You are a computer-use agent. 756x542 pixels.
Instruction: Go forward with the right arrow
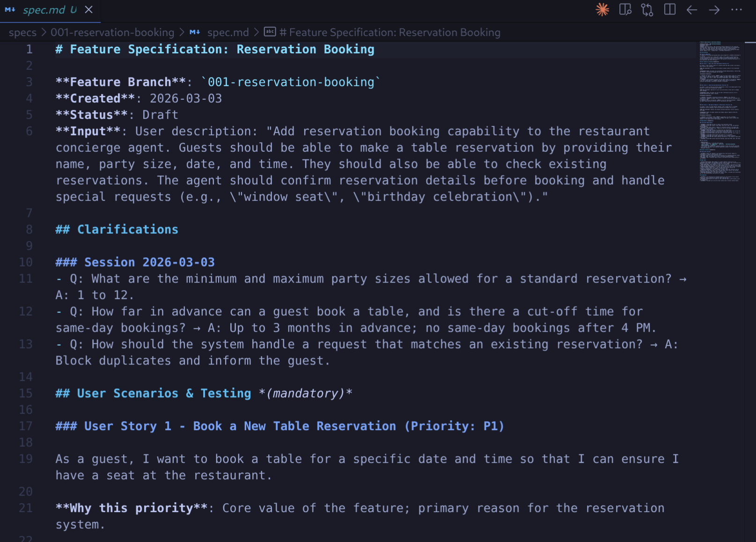click(x=714, y=10)
